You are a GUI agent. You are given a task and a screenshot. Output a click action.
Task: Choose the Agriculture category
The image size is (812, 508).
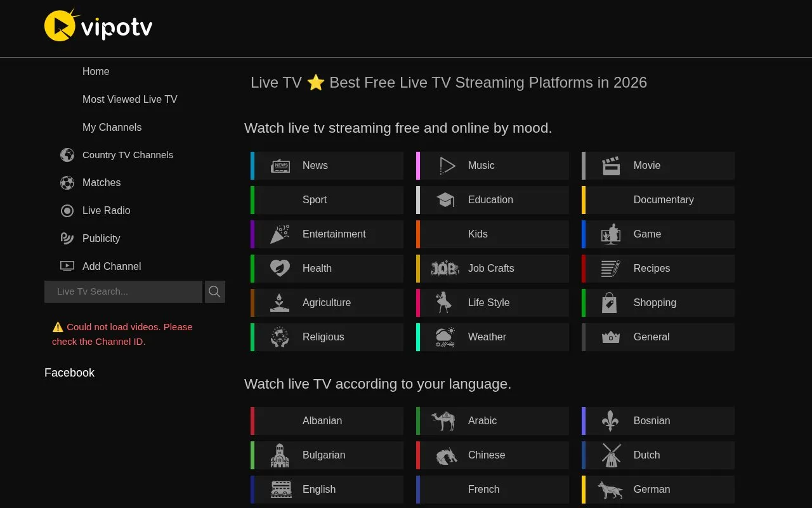coord(327,303)
